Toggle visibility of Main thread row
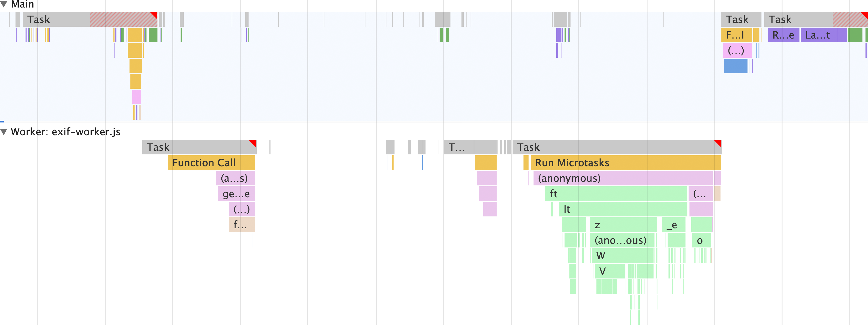The width and height of the screenshot is (868, 325). 4,4
